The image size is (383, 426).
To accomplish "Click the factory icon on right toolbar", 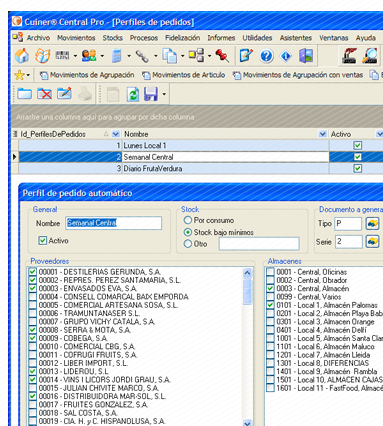I will (349, 56).
